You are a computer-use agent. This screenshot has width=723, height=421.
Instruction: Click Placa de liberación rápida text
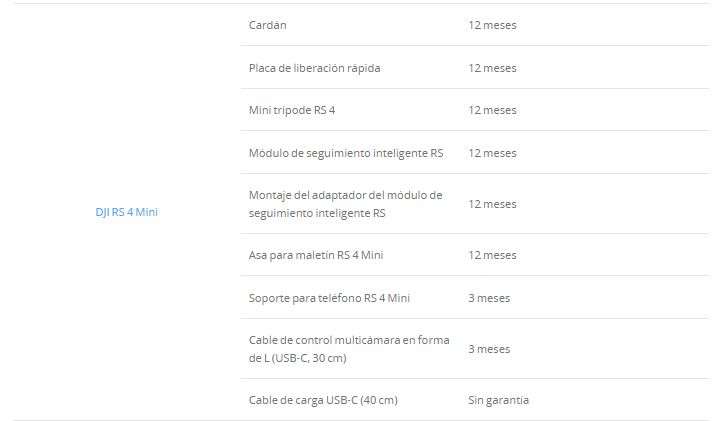[314, 68]
